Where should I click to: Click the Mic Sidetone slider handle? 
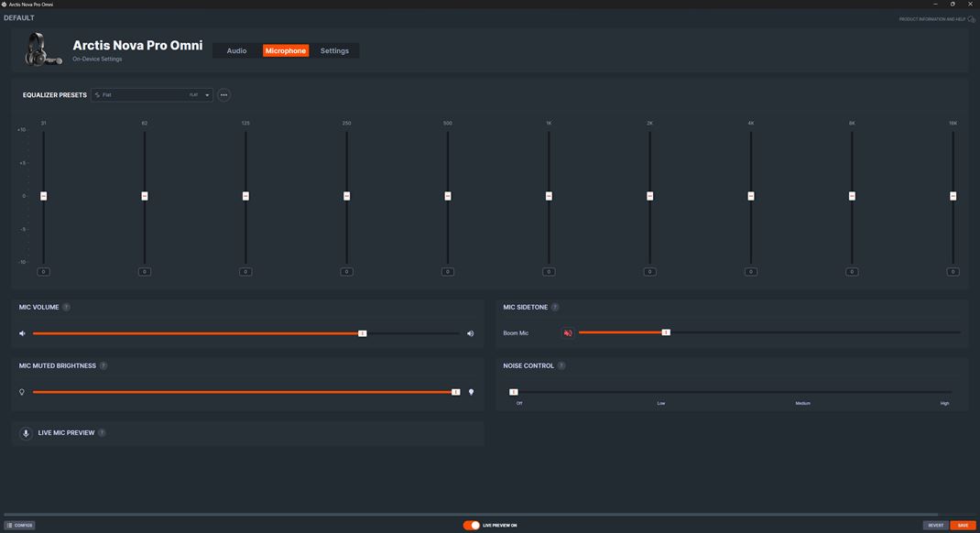(666, 332)
